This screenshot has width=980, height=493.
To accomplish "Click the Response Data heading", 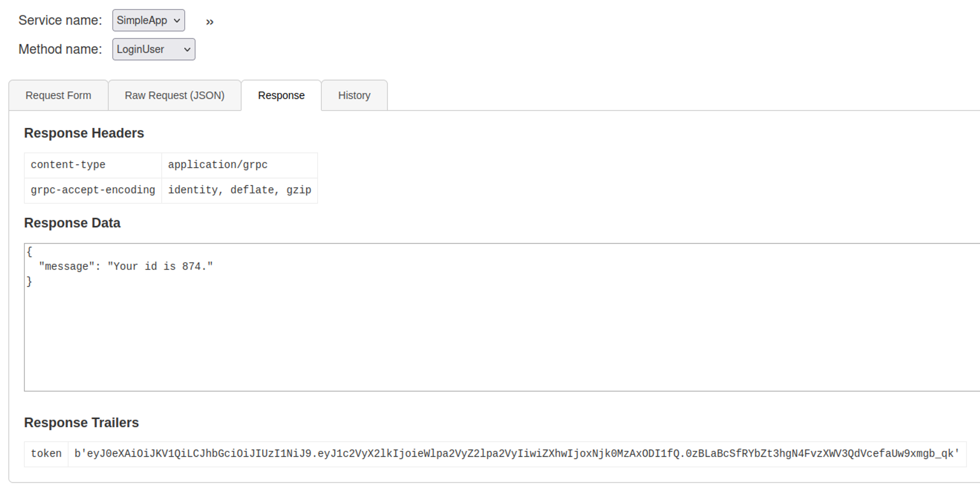I will click(72, 223).
